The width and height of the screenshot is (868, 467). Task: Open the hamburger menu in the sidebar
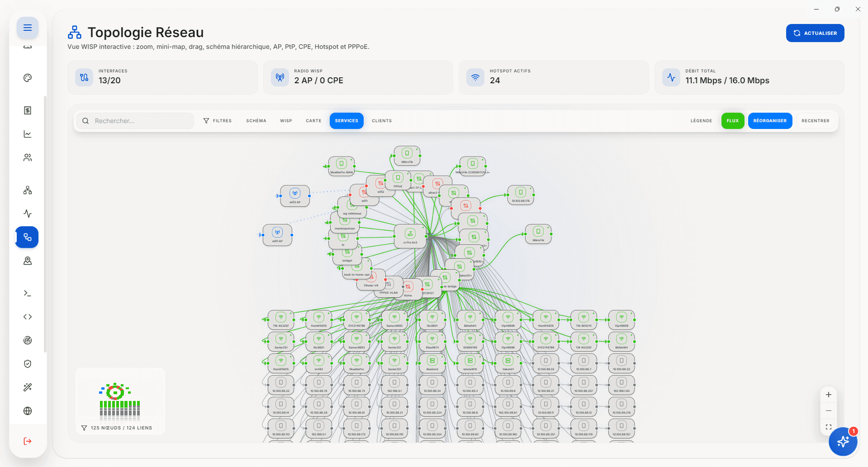click(28, 28)
